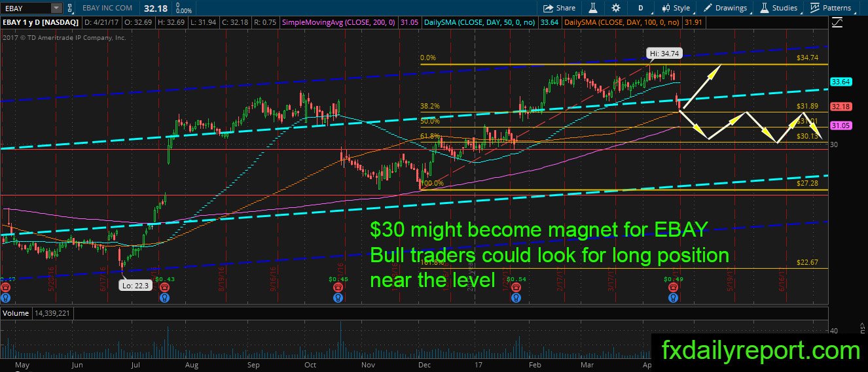Image resolution: width=868 pixels, height=372 pixels.
Task: Click the earnings phone icon labeled $0.45
Action: pyautogui.click(x=338, y=287)
